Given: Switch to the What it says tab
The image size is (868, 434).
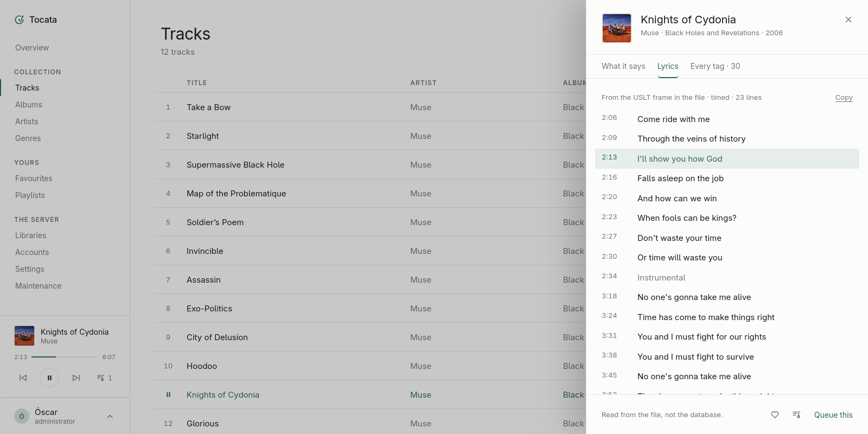Looking at the screenshot, I should (623, 66).
